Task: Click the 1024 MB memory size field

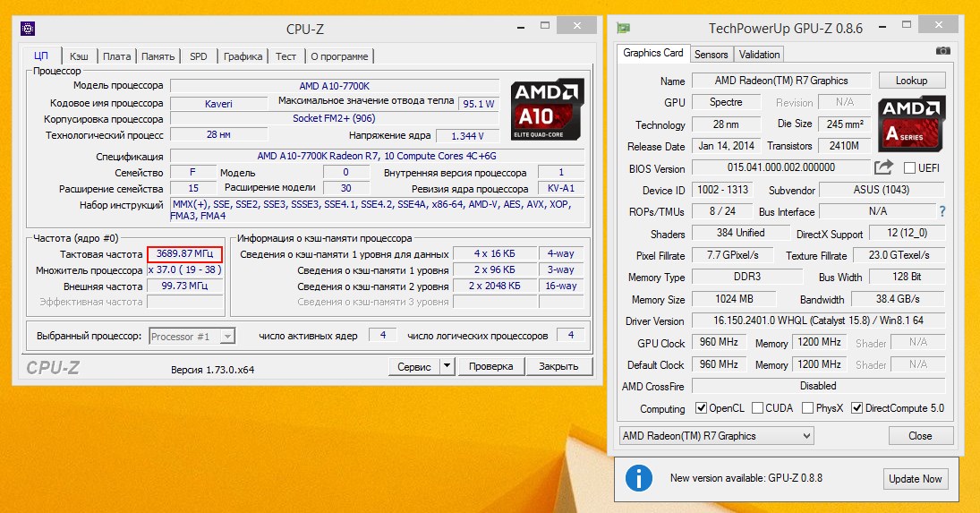Action: 735,299
